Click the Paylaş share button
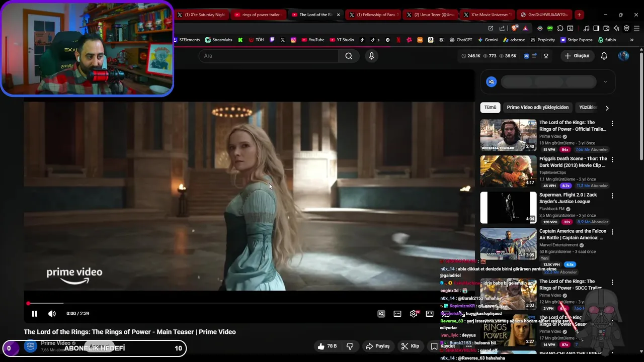The width and height of the screenshot is (644, 362). coord(378,346)
